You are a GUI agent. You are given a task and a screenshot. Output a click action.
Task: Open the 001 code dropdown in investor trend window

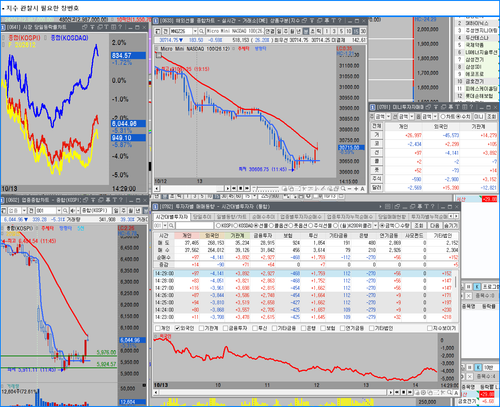[165, 226]
